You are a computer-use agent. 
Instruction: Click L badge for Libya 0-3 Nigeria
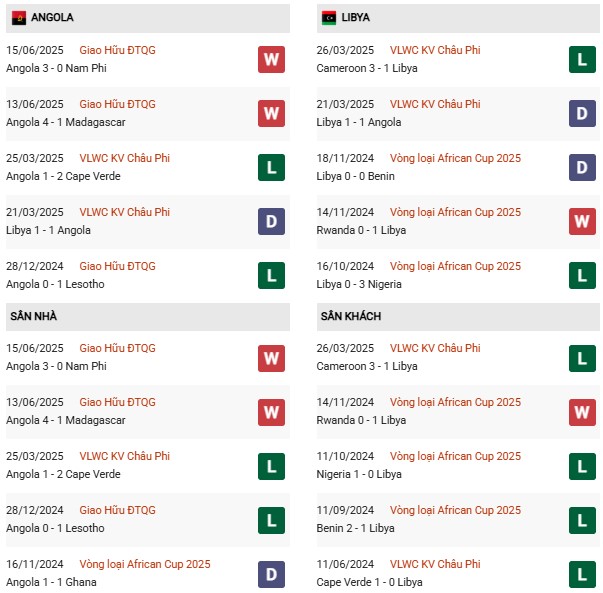point(581,275)
